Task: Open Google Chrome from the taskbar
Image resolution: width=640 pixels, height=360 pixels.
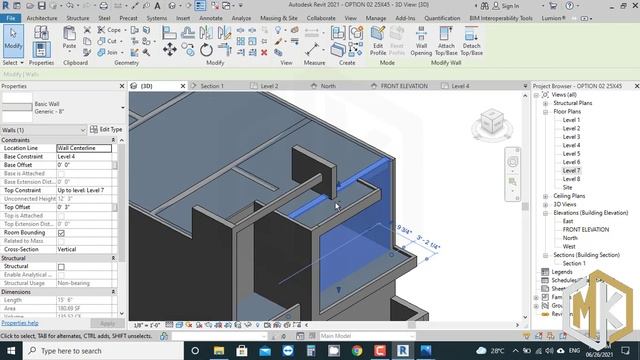Action: (x=357, y=351)
